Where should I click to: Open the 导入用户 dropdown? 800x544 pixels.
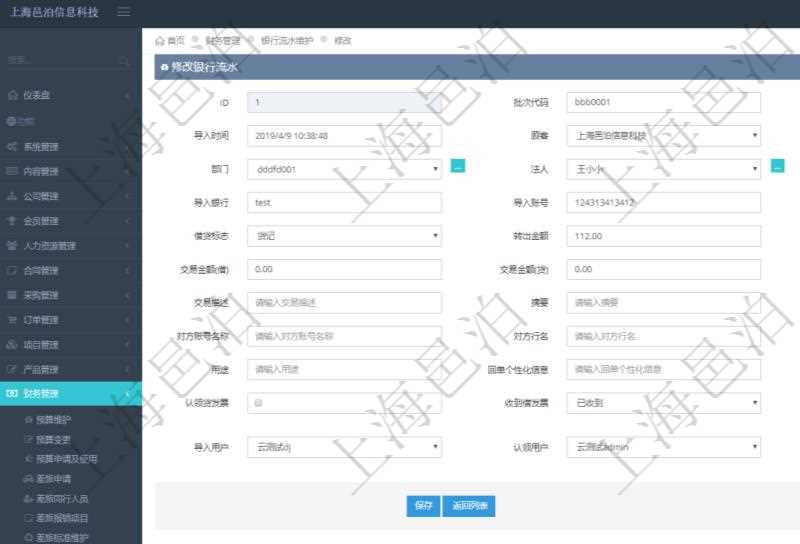pyautogui.click(x=344, y=447)
